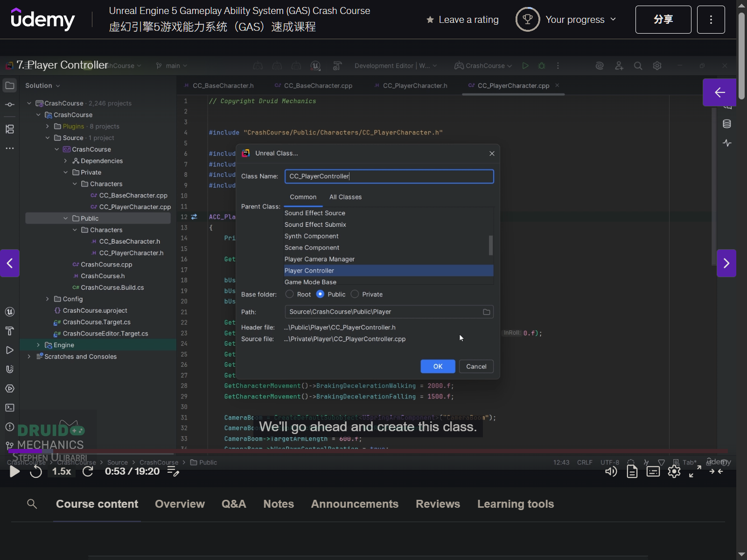Click the 分享 share button
The image size is (747, 560).
[x=663, y=20]
